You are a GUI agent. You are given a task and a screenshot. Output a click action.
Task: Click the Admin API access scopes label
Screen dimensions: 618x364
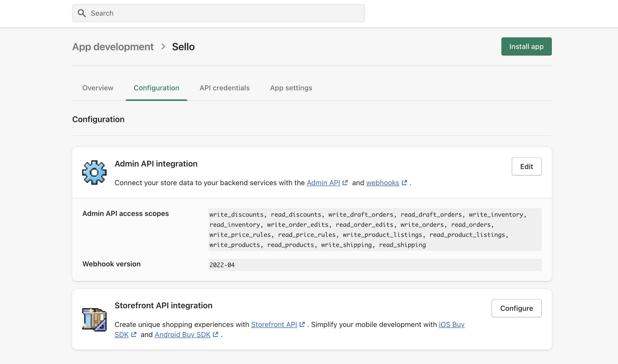click(x=126, y=214)
